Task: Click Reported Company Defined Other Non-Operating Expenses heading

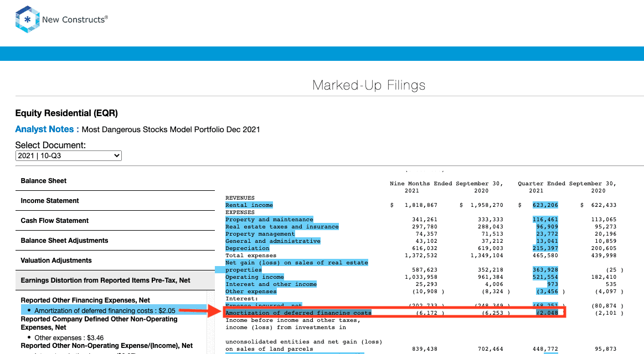Action: point(99,323)
